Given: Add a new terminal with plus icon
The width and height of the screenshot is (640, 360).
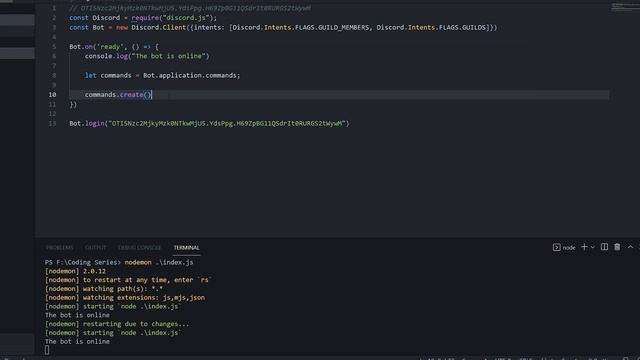Looking at the screenshot, I should (x=584, y=247).
